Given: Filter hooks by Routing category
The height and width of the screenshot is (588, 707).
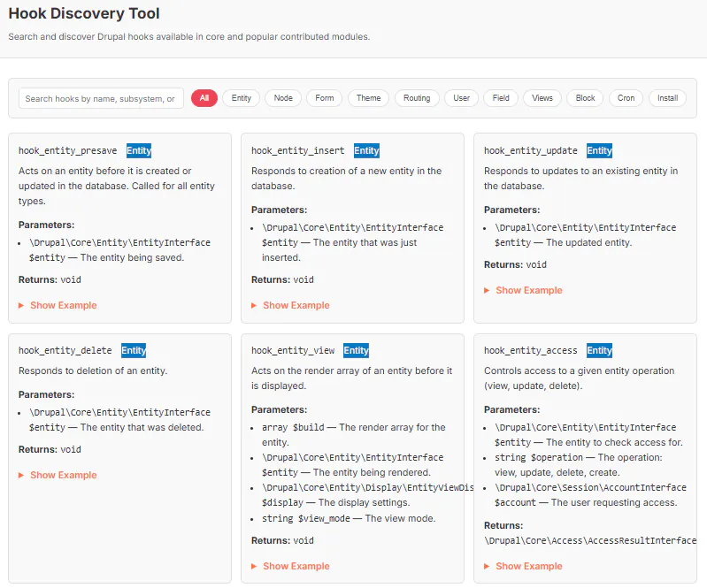Looking at the screenshot, I should 417,98.
